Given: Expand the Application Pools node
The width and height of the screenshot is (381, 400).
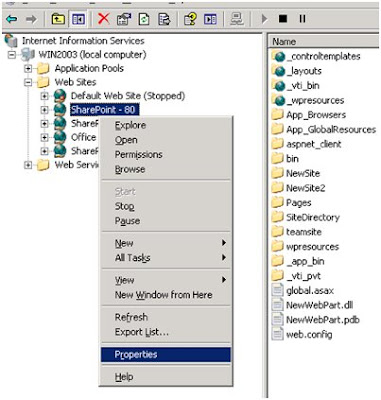Looking at the screenshot, I should [28, 69].
